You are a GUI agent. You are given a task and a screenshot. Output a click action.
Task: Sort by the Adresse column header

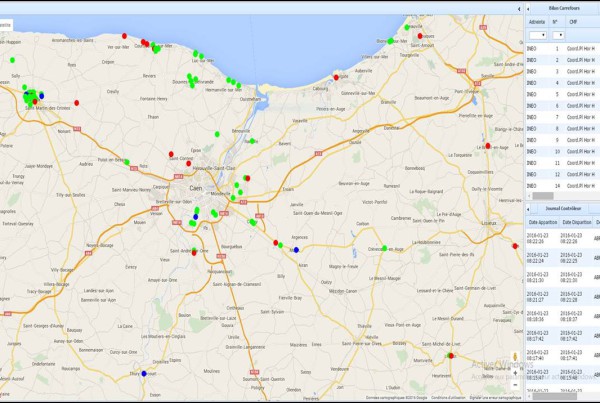click(537, 20)
